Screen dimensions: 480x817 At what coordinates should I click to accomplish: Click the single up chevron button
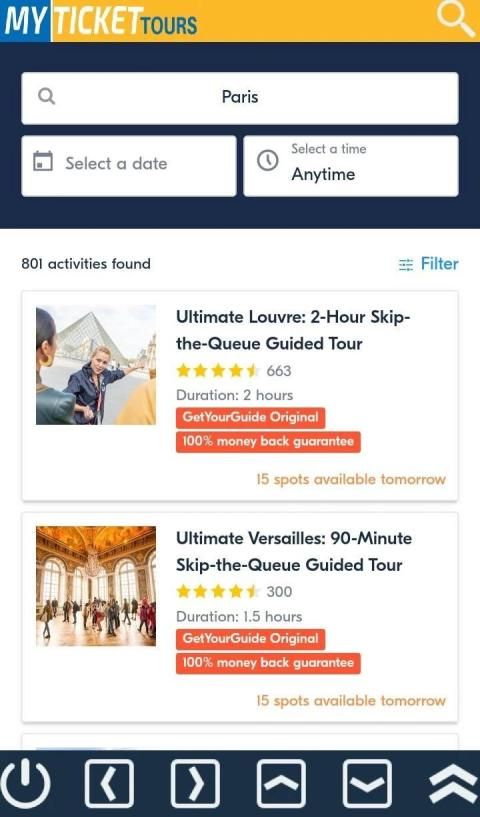point(281,783)
